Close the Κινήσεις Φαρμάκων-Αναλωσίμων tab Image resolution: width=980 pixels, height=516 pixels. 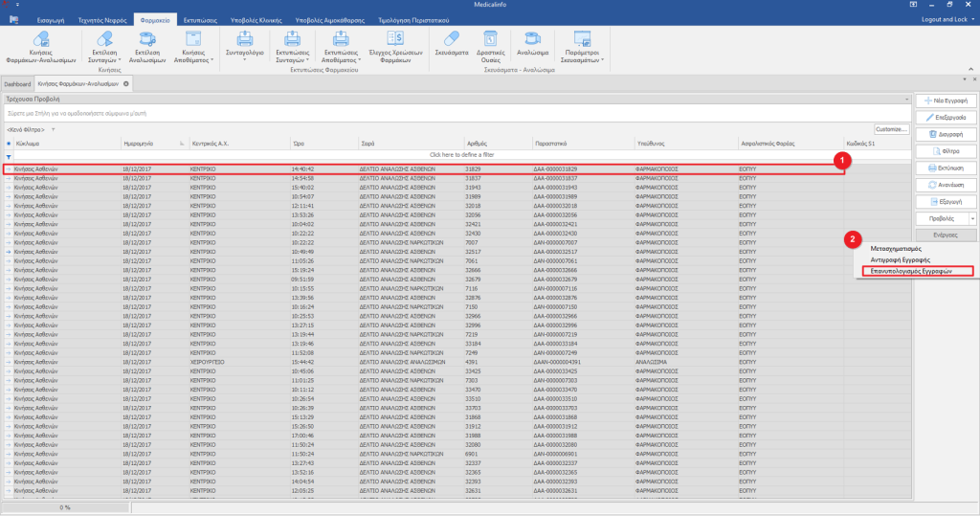click(125, 84)
